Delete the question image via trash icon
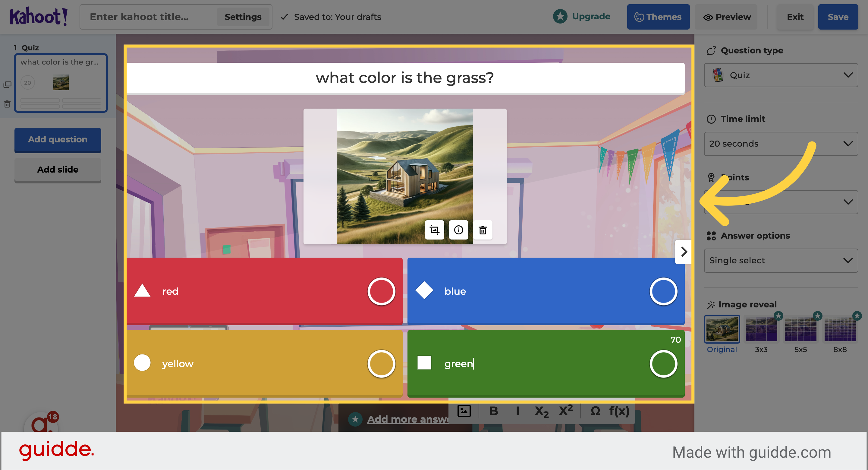The height and width of the screenshot is (470, 868). (483, 230)
